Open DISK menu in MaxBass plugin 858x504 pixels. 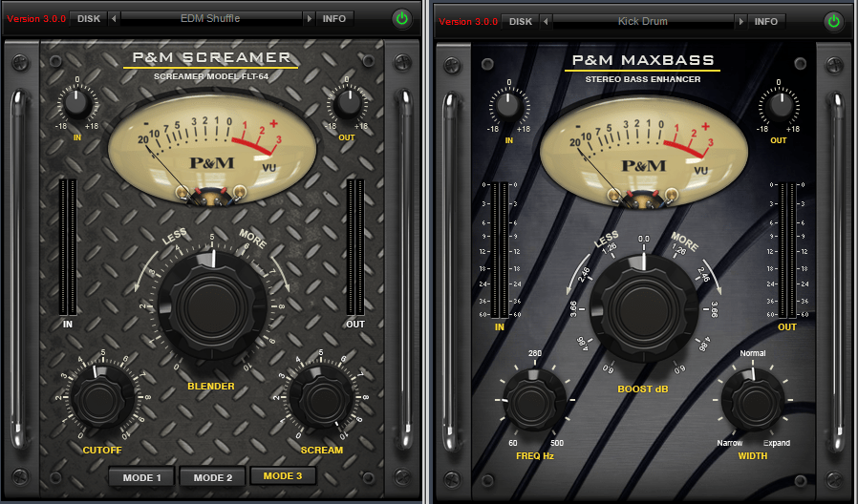[521, 21]
